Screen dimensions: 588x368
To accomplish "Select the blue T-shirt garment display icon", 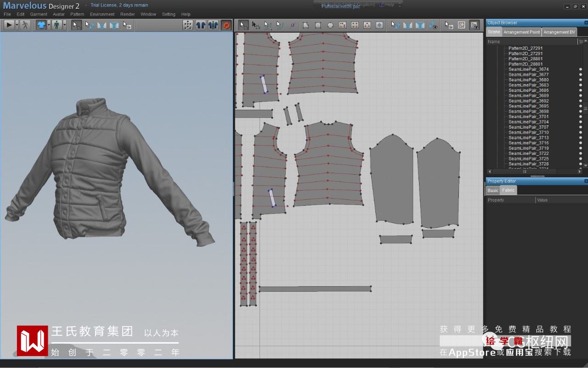I will (41, 25).
